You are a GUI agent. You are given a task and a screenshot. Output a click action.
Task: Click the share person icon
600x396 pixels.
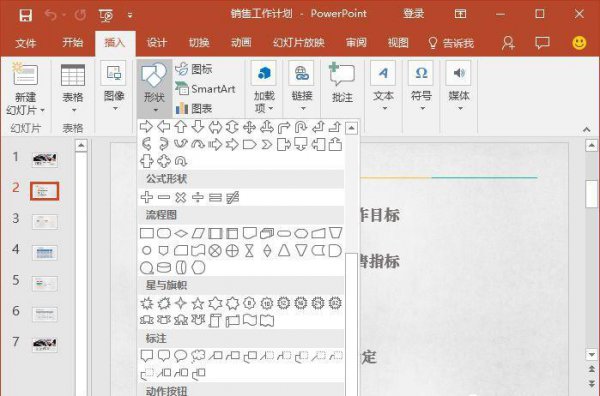(x=508, y=43)
